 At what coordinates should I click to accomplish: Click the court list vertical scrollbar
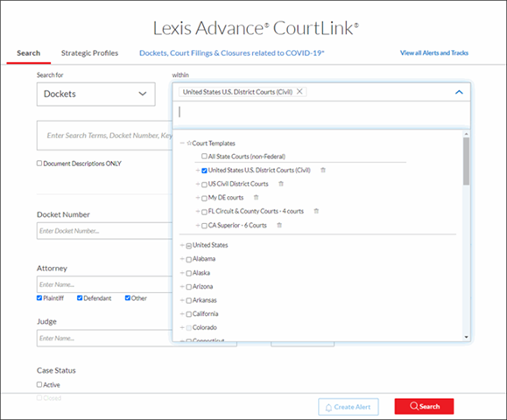coord(466,161)
